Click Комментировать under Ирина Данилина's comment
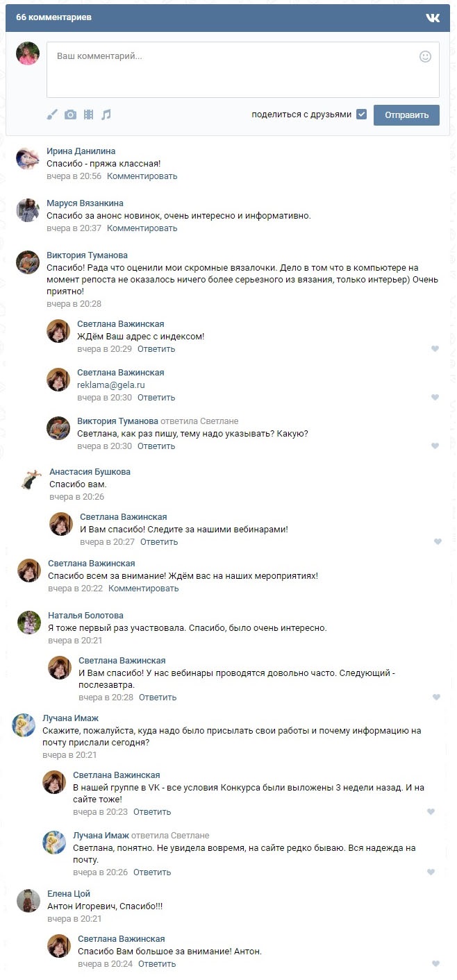The width and height of the screenshot is (457, 980). (x=142, y=176)
